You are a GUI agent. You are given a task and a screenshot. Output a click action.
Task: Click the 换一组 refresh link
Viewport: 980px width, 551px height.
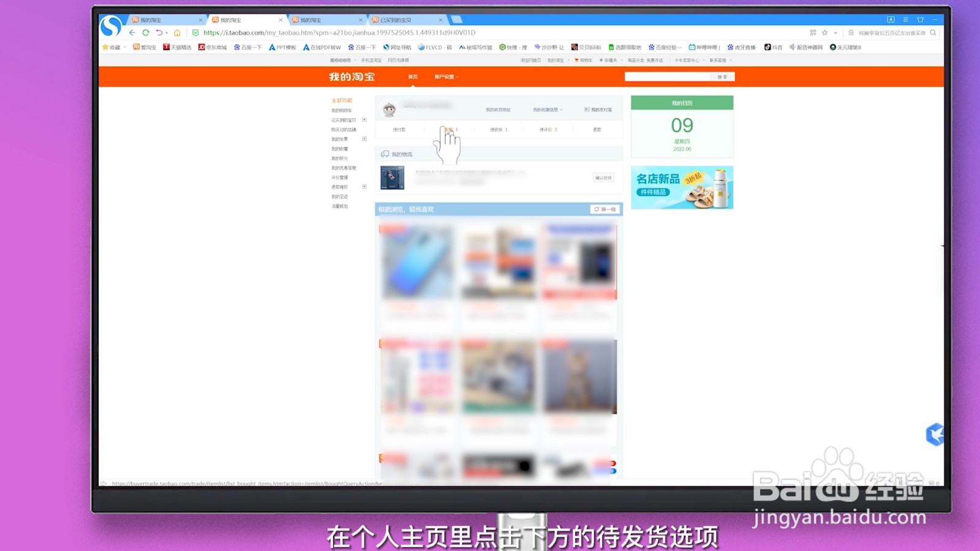(605, 209)
